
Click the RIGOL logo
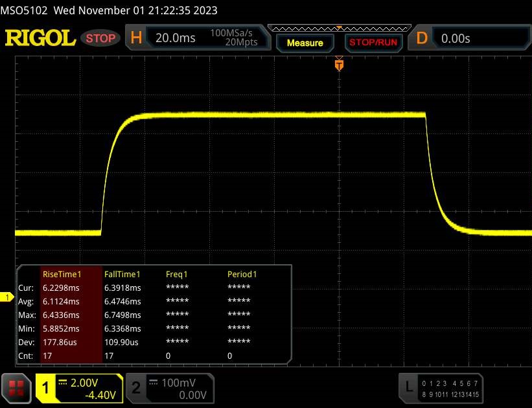(40, 38)
